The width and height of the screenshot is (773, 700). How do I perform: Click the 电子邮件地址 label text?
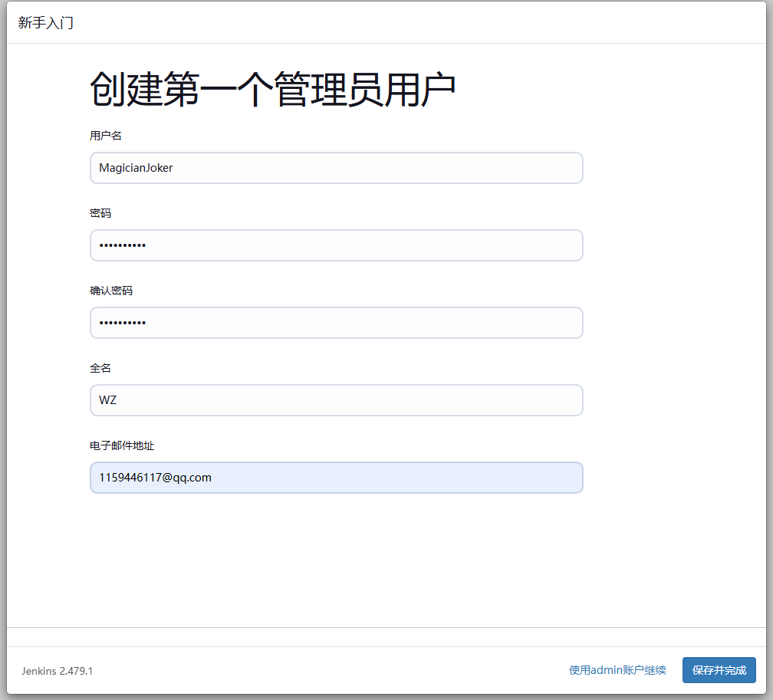point(122,445)
